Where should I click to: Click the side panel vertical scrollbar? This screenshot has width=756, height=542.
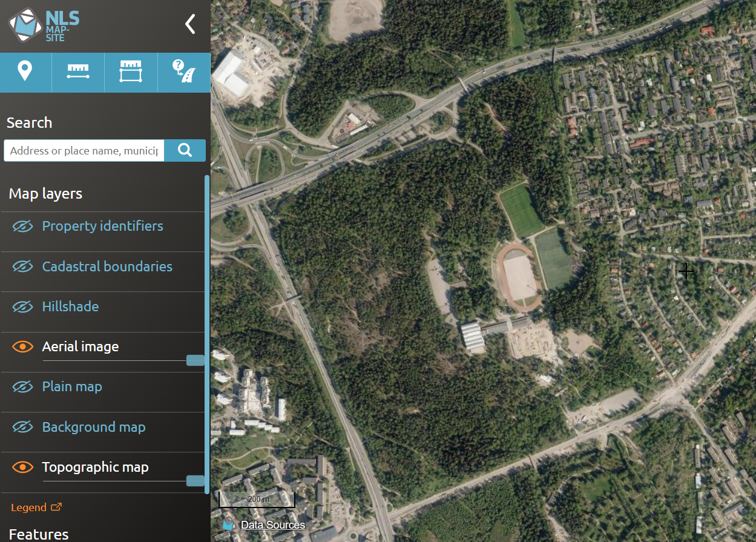pos(207,334)
